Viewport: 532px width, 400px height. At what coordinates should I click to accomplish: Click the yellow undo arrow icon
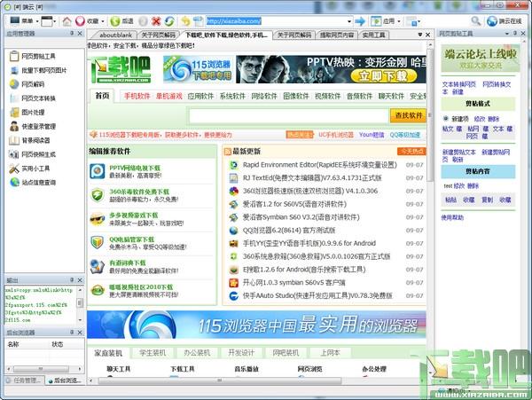pos(185,21)
